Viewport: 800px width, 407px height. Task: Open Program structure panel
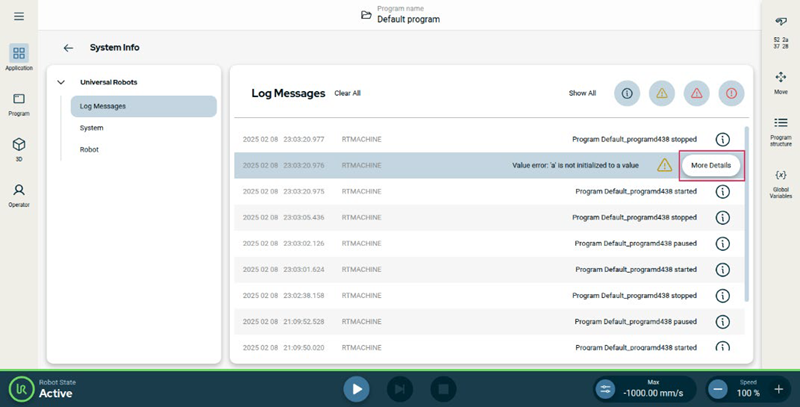(780, 128)
